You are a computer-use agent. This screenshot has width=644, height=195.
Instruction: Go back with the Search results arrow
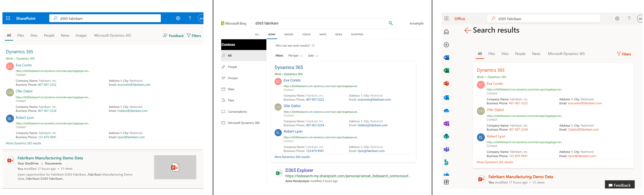468,30
